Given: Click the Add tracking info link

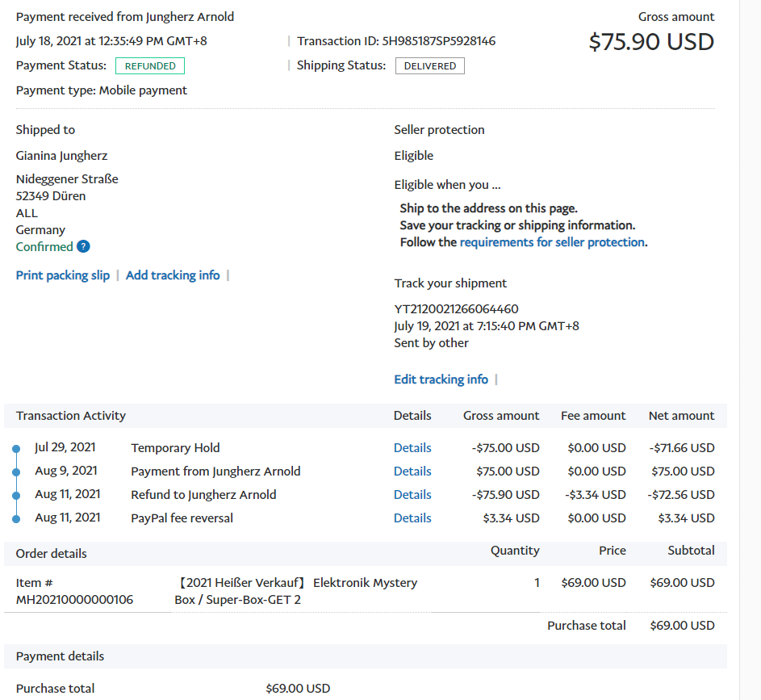Looking at the screenshot, I should (173, 275).
